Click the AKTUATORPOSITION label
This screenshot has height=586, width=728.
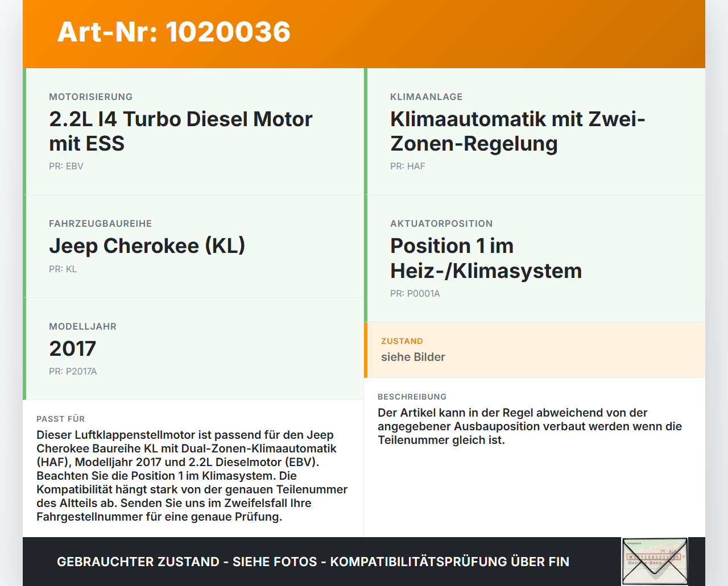[x=441, y=223]
